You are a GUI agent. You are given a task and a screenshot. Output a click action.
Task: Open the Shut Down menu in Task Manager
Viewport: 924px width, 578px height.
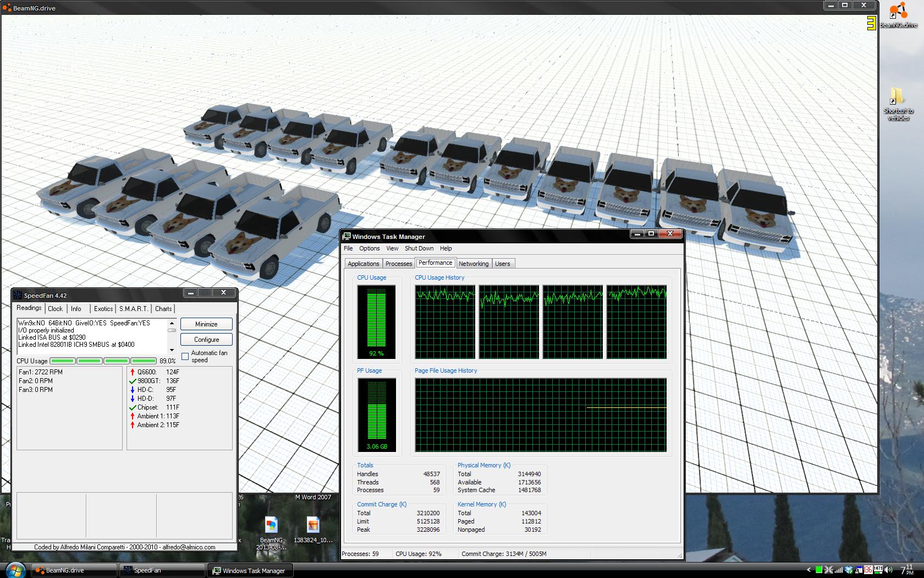[419, 248]
